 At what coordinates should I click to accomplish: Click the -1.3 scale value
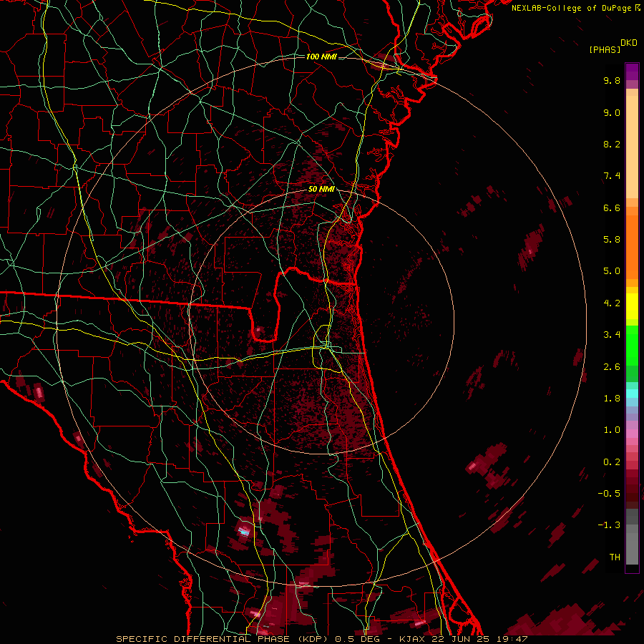point(609,525)
